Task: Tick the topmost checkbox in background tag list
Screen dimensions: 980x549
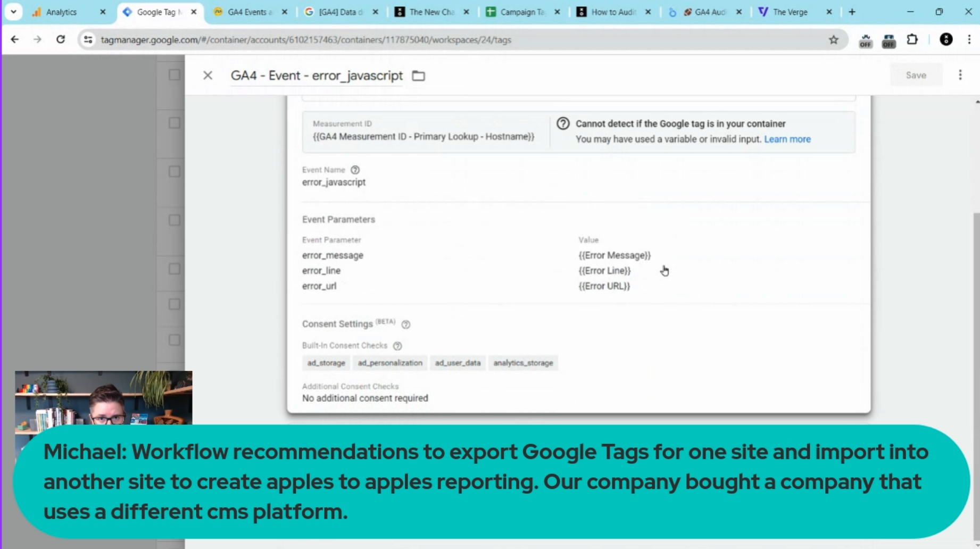Action: tap(174, 75)
